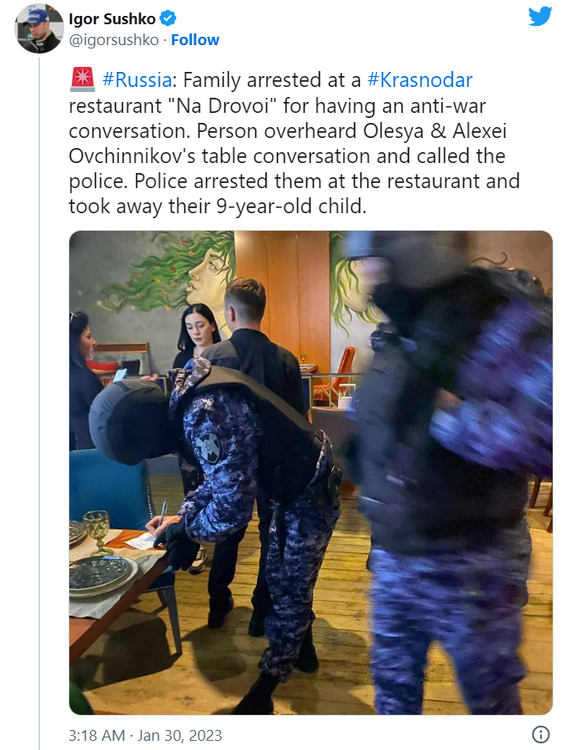Open Igor Sushko's profile avatar

pyautogui.click(x=39, y=29)
